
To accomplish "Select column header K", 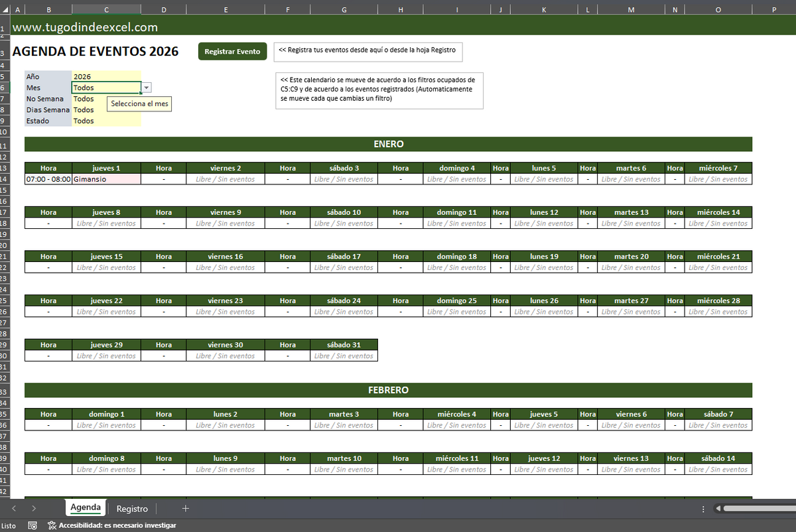I will (x=544, y=9).
